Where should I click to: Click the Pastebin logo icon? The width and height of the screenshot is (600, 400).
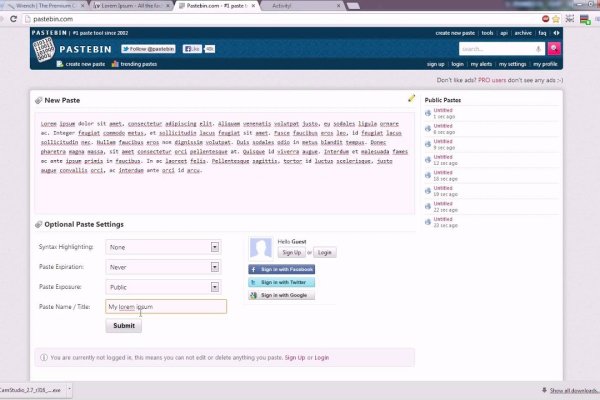[46, 52]
